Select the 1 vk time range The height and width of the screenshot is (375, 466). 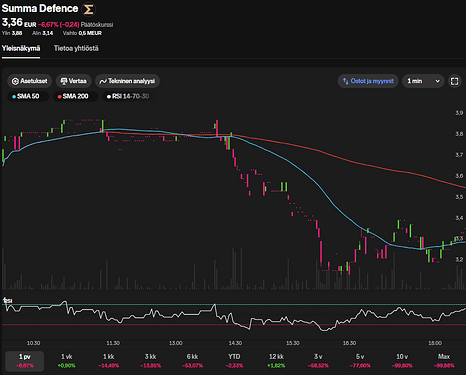(x=67, y=361)
